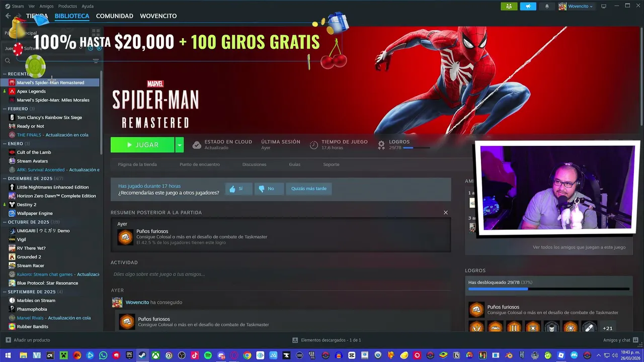The image size is (644, 362).
Task: Click the Big Picture mode monitor icon
Action: coord(604,6)
